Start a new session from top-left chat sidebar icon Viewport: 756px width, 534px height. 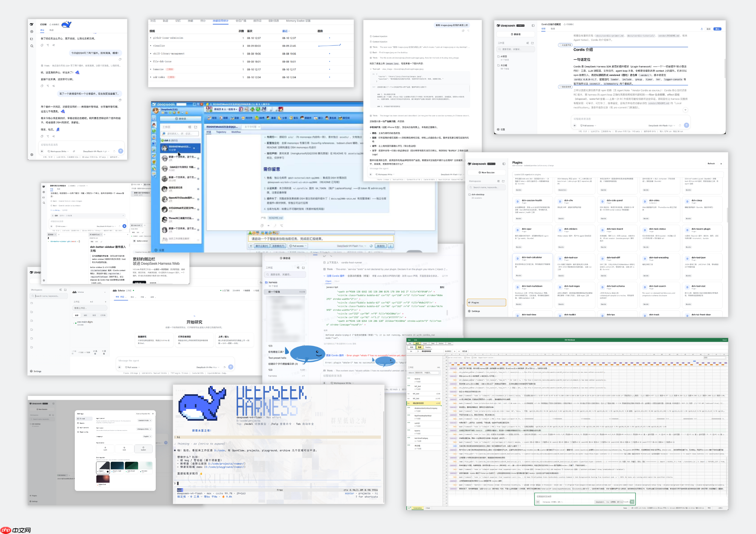[x=32, y=31]
